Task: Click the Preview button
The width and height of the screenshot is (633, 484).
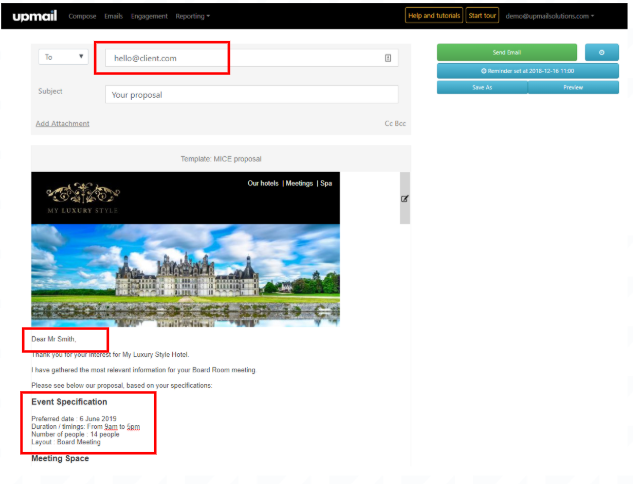Action: [573, 87]
